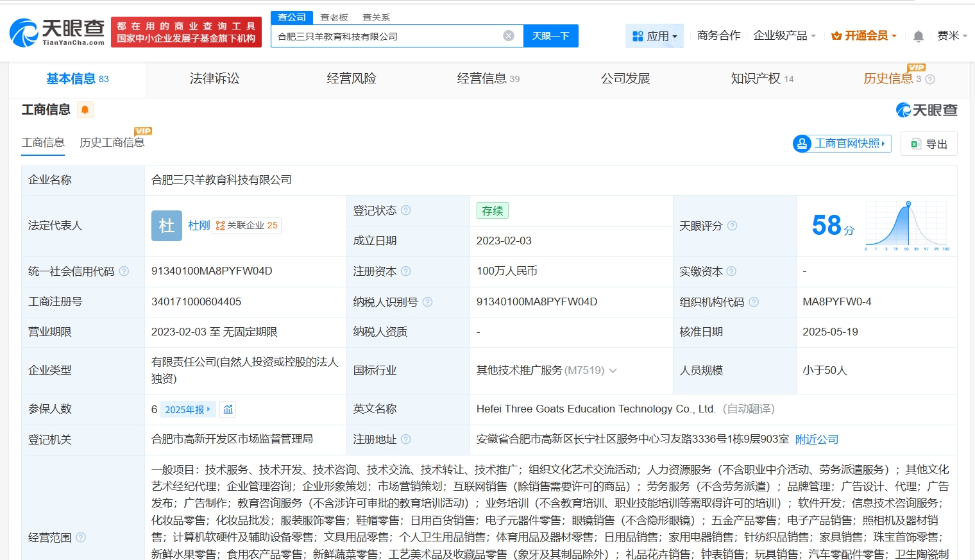Switch to the 查老板 search tab
The width and height of the screenshot is (975, 560).
(334, 17)
